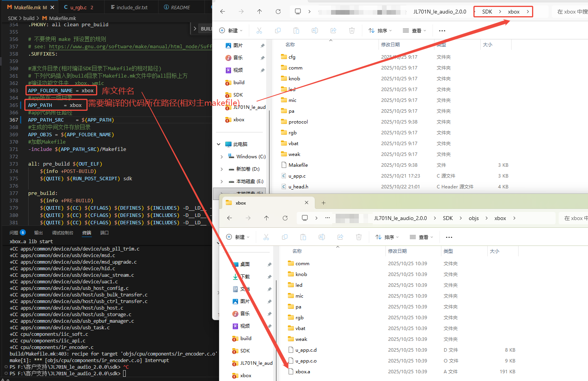Select the Makefile file in the upper Explorer window
The image size is (588, 381).
pyautogui.click(x=298, y=165)
